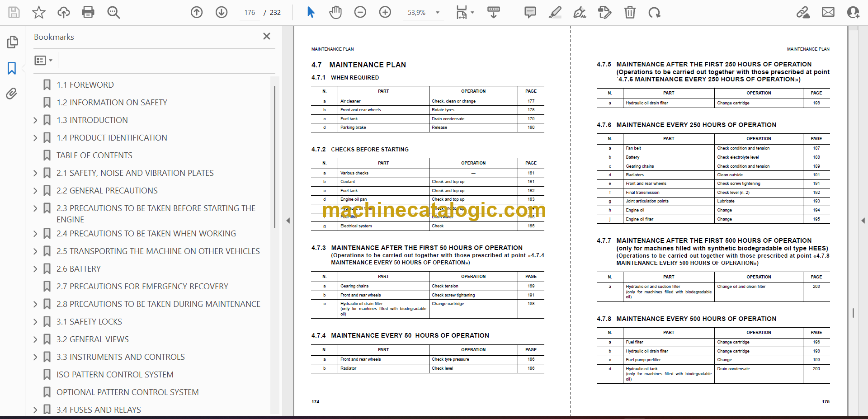868x419 pixels.
Task: Open the Attachments paperclip panel
Action: [12, 94]
